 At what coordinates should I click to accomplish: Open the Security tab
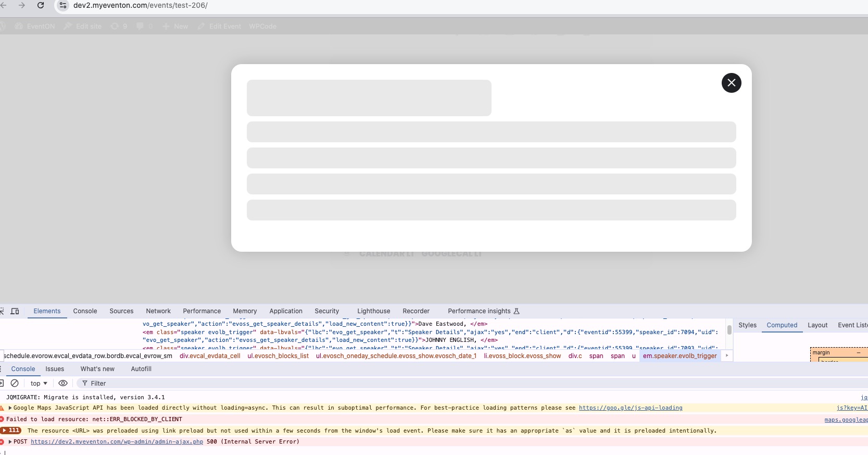click(326, 311)
